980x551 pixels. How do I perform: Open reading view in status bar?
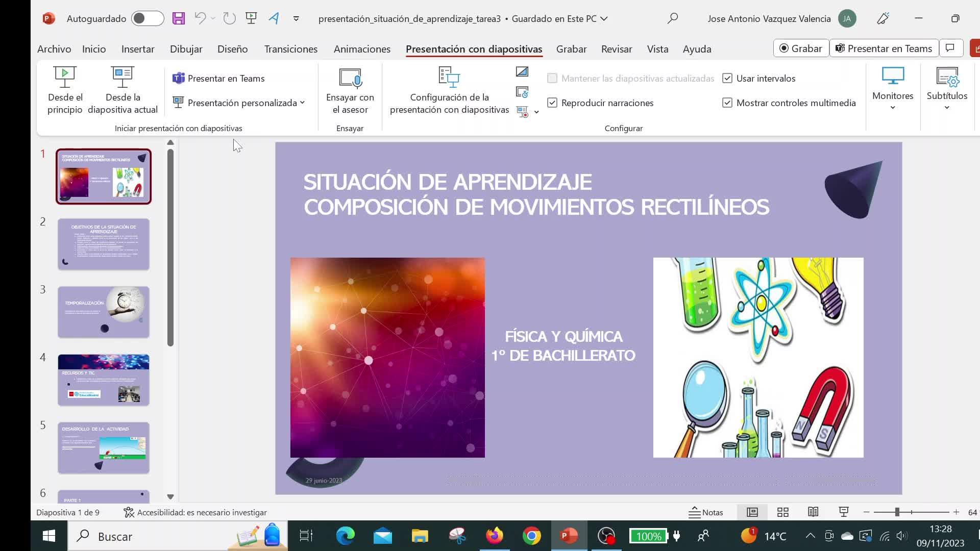813,512
